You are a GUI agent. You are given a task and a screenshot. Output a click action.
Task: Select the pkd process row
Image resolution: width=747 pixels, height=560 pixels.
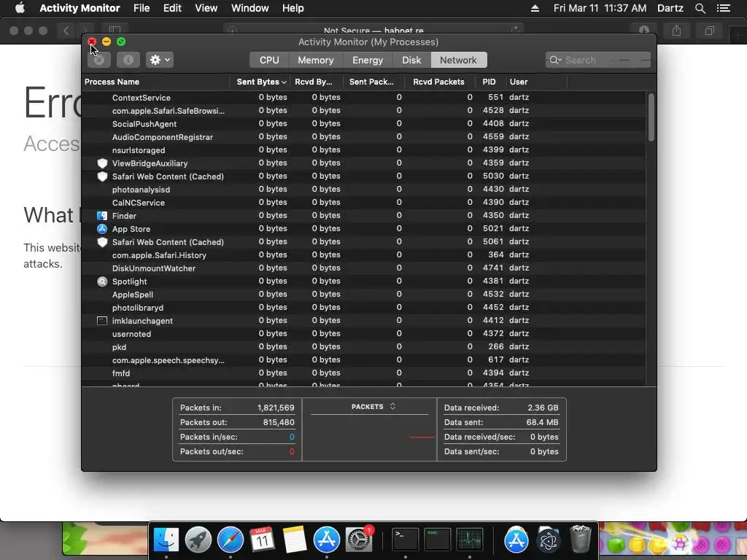coord(364,347)
